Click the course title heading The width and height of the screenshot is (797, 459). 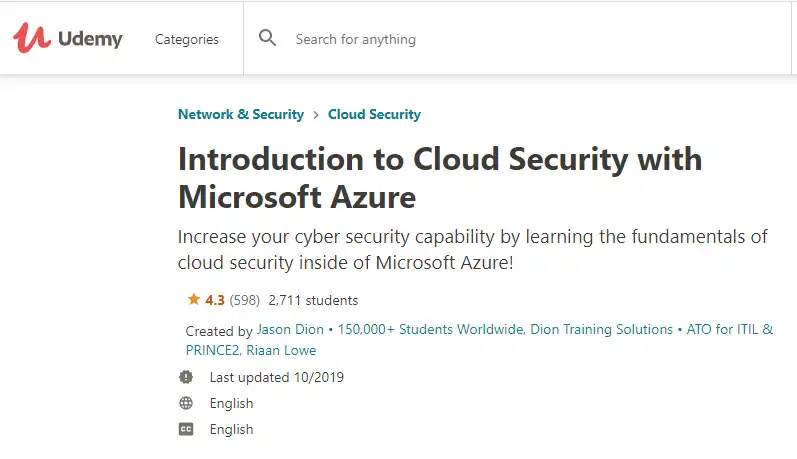[440, 177]
